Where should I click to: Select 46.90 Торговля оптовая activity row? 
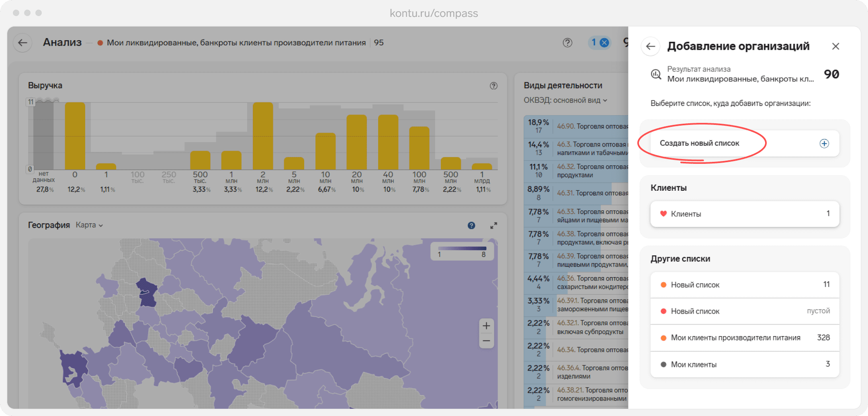[576, 126]
